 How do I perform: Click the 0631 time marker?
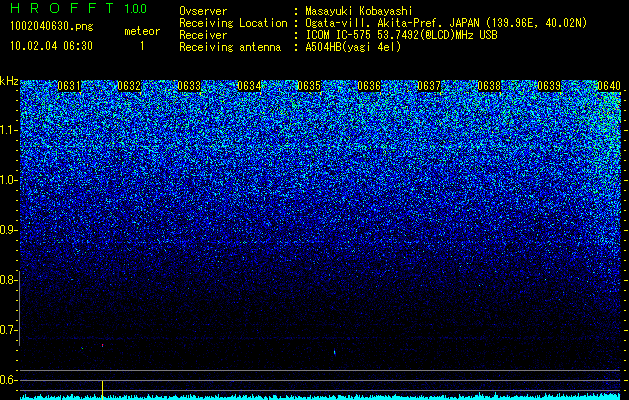pos(69,86)
